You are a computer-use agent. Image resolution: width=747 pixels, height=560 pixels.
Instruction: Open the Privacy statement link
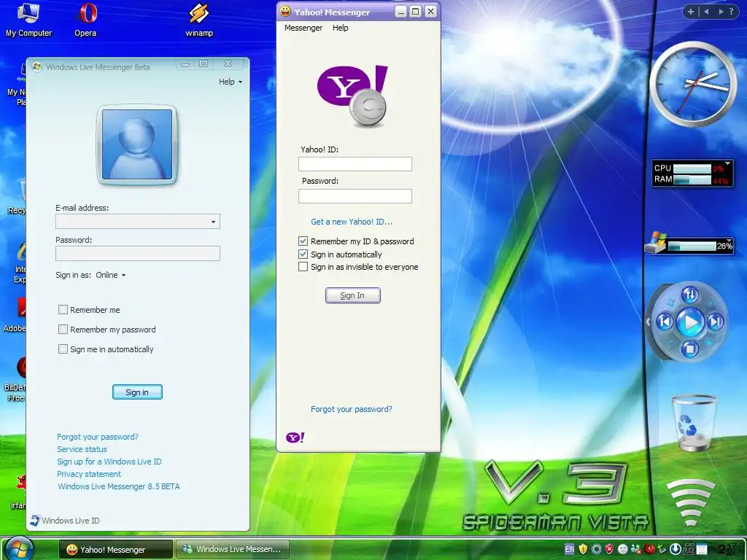coord(89,474)
